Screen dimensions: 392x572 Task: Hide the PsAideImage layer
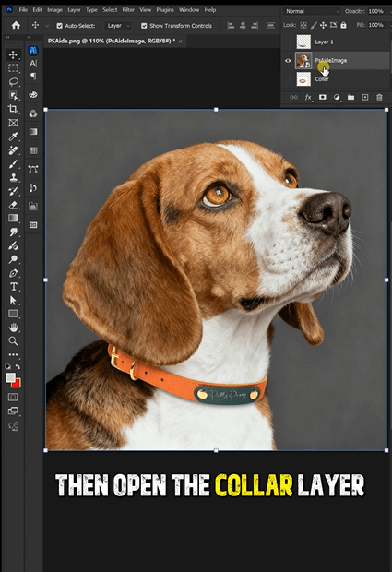point(288,61)
